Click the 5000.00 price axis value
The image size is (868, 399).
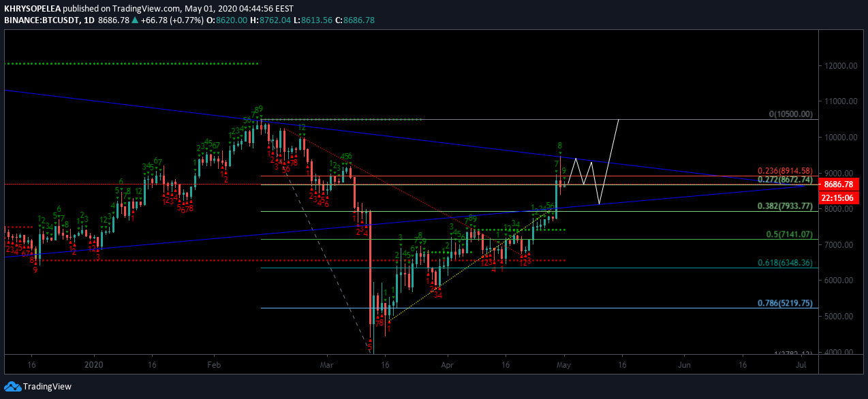coord(840,317)
